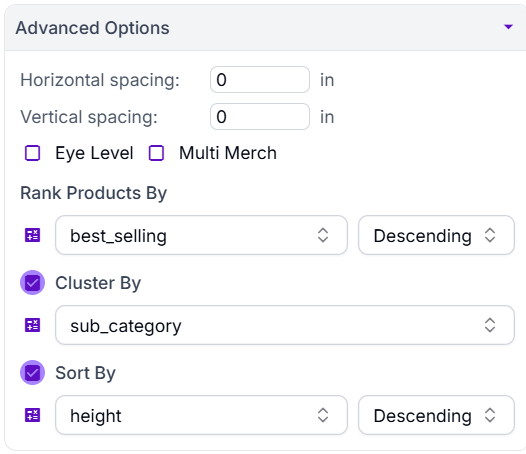
Task: Click the Eye Level label text
Action: coord(94,154)
